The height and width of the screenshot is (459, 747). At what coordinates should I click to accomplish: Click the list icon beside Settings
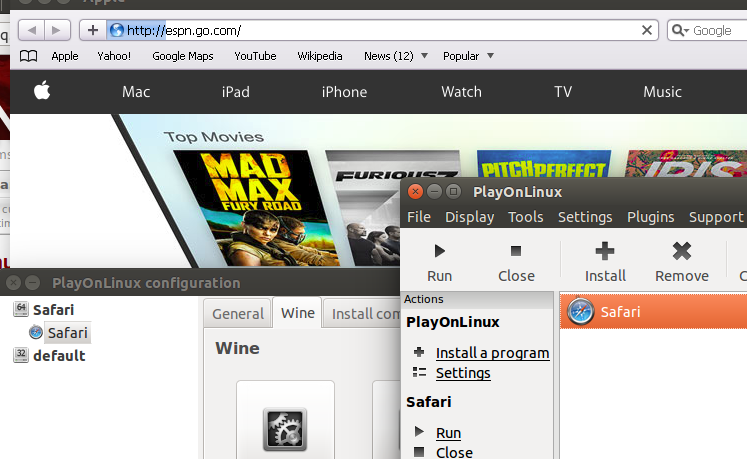419,372
